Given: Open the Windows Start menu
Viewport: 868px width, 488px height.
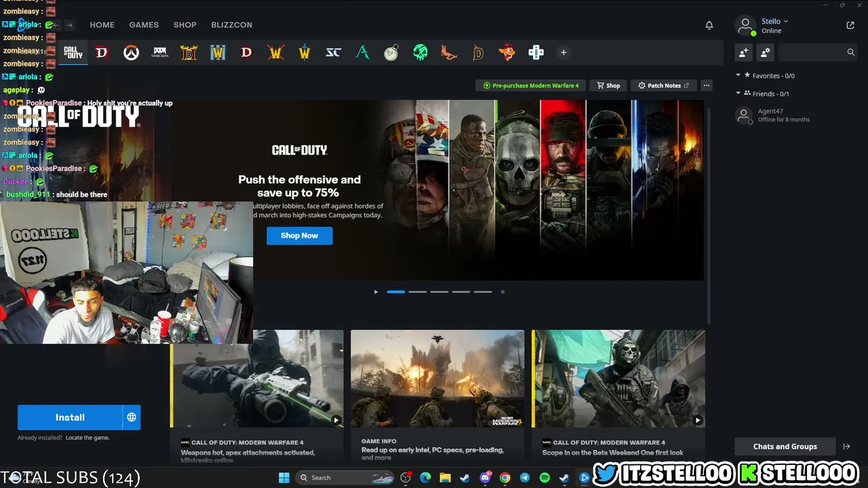Looking at the screenshot, I should tap(284, 478).
